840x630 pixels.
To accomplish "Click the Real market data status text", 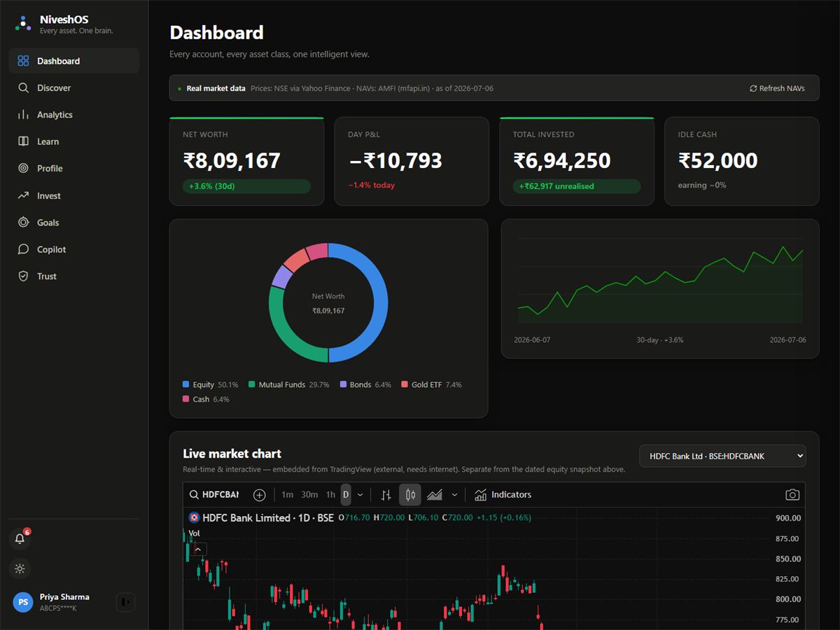I will coord(216,88).
